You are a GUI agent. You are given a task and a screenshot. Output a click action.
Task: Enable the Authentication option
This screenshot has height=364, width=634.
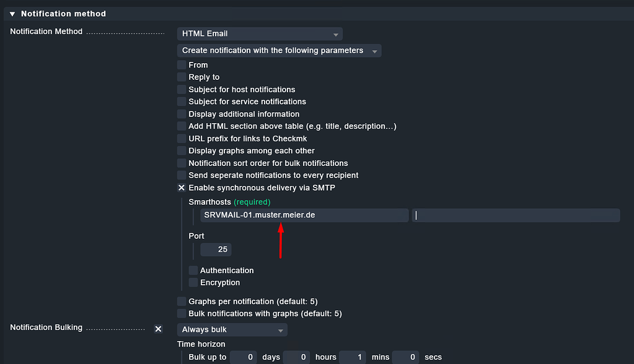tap(193, 270)
